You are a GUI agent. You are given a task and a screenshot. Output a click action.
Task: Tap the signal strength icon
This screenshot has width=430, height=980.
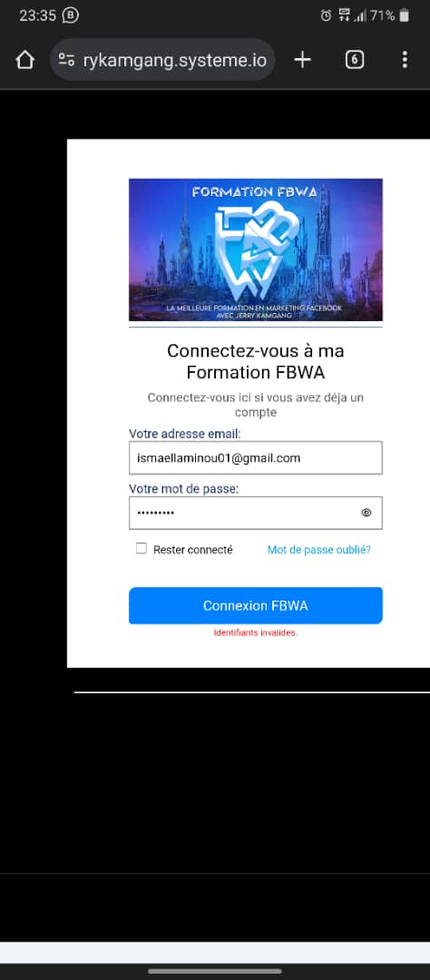coord(360,15)
